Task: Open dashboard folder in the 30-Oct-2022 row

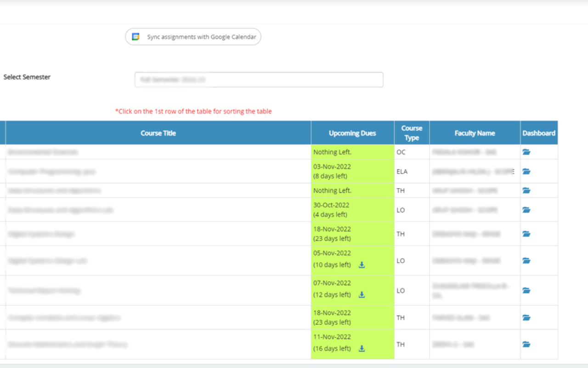Action: pyautogui.click(x=526, y=210)
